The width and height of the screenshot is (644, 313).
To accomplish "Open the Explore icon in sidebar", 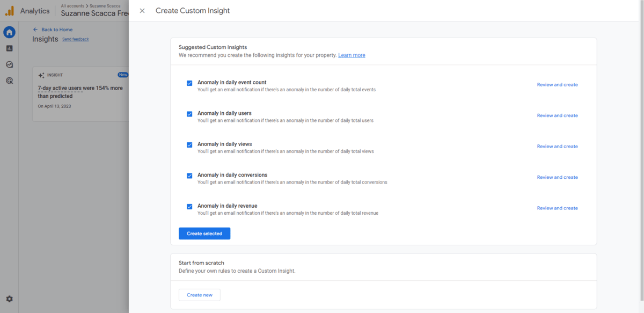I will 9,64.
